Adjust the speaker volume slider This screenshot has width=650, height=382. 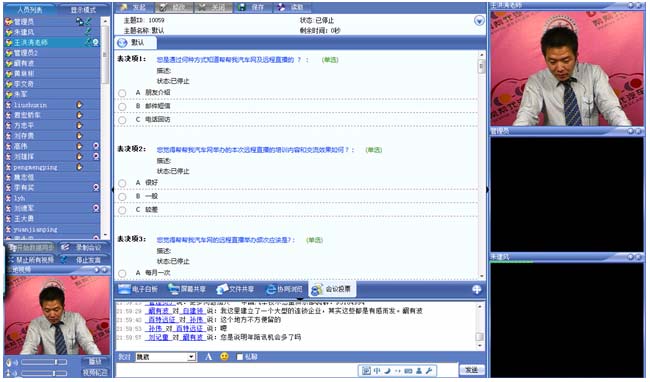click(x=44, y=362)
